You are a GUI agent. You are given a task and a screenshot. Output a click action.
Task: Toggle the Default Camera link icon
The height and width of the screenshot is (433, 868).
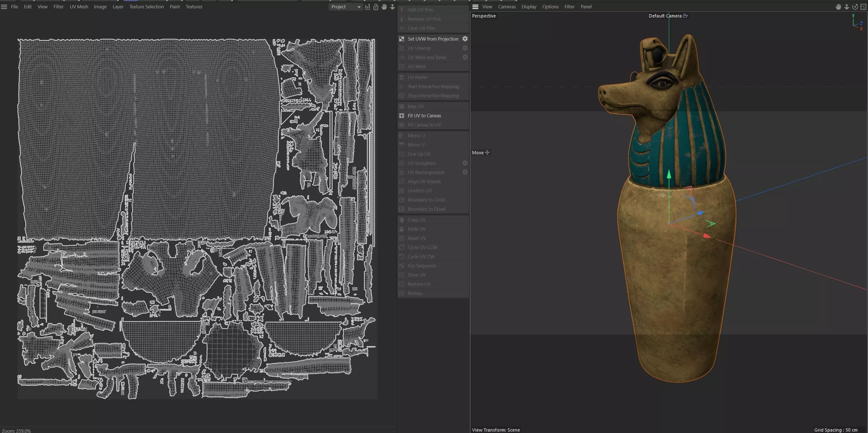pos(685,16)
